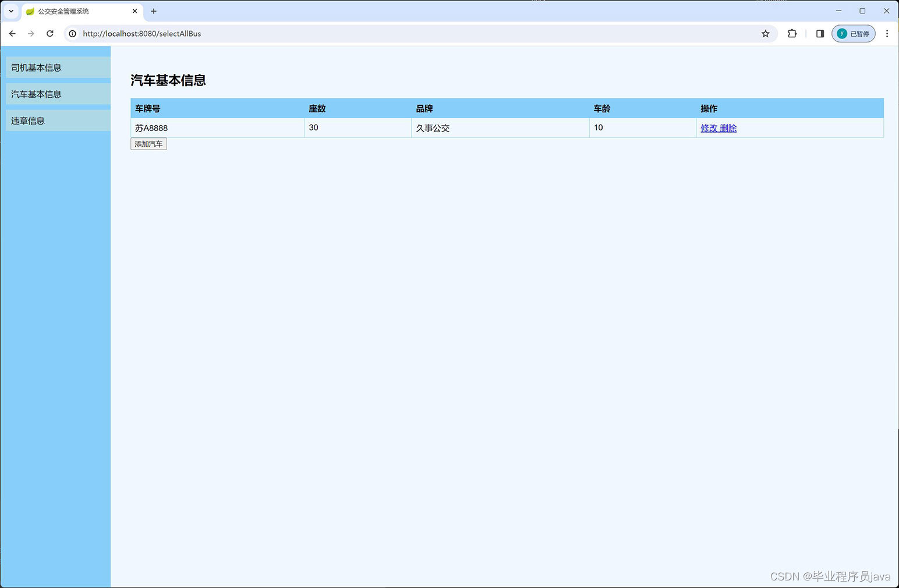Reload the page with the refresh icon
This screenshot has height=588, width=899.
click(50, 34)
